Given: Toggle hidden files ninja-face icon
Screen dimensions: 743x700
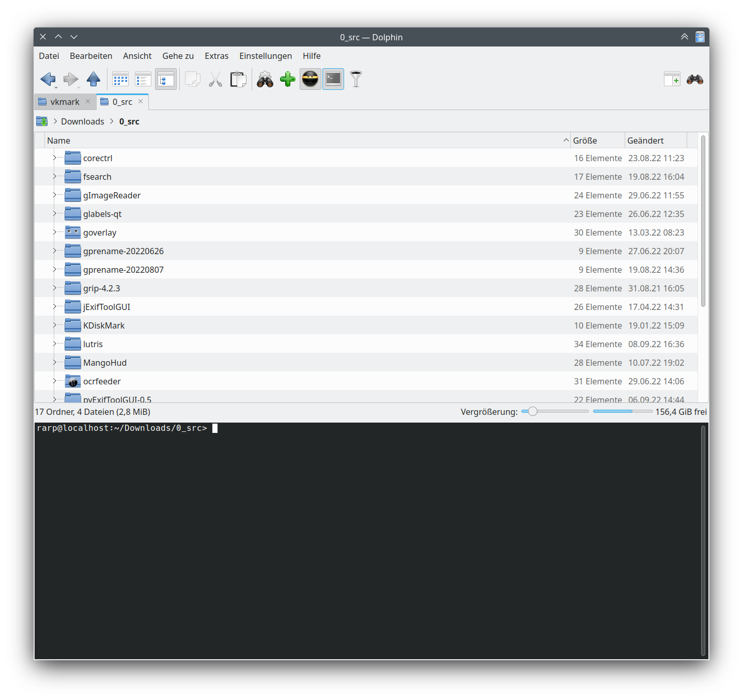Looking at the screenshot, I should (311, 79).
